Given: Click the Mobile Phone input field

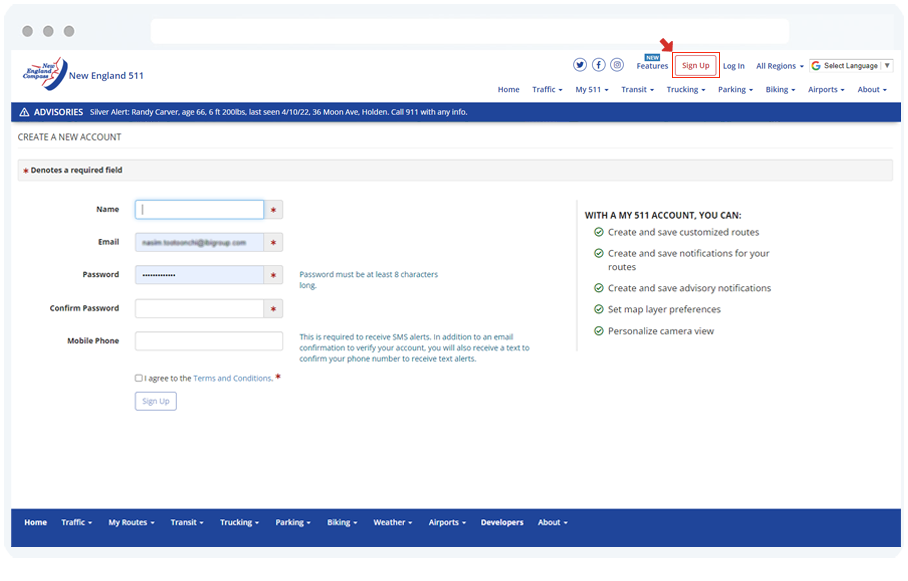Looking at the screenshot, I should pyautogui.click(x=208, y=341).
